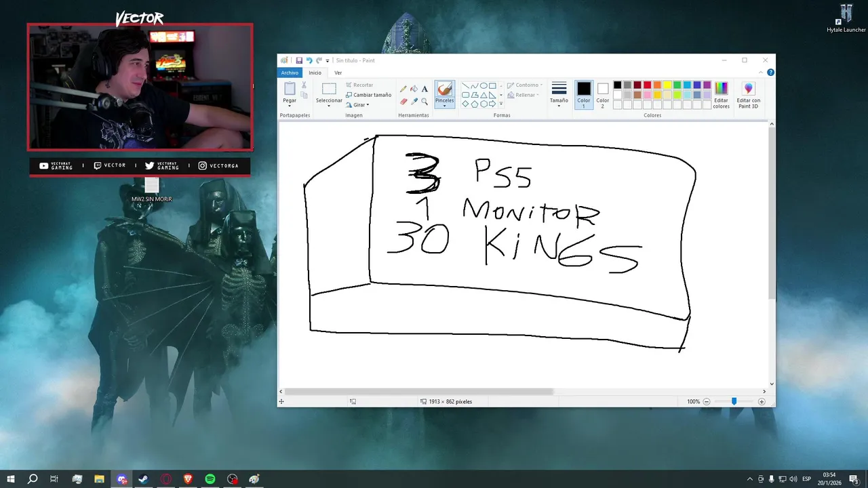This screenshot has width=868, height=488.
Task: Redo with the quick access arrow
Action: pos(319,60)
